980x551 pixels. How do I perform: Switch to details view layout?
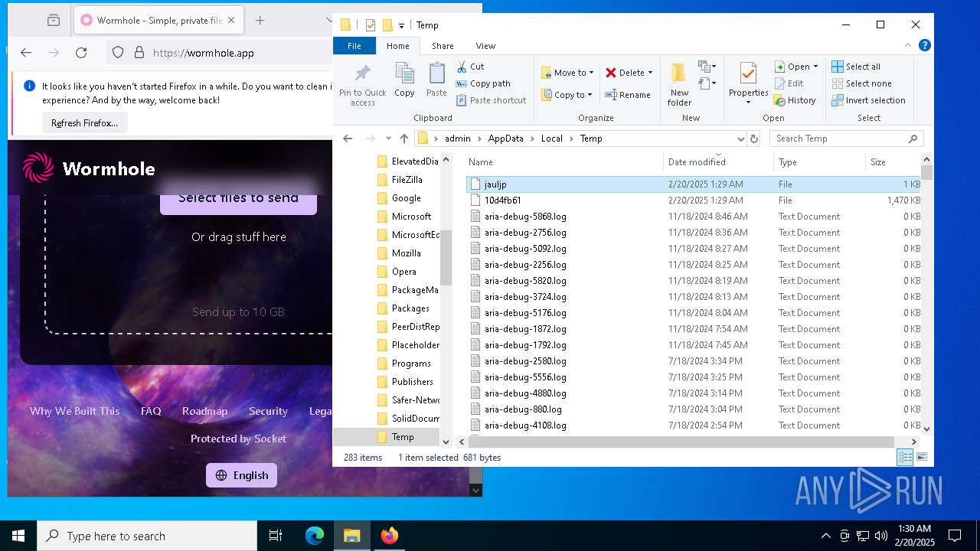tap(905, 457)
